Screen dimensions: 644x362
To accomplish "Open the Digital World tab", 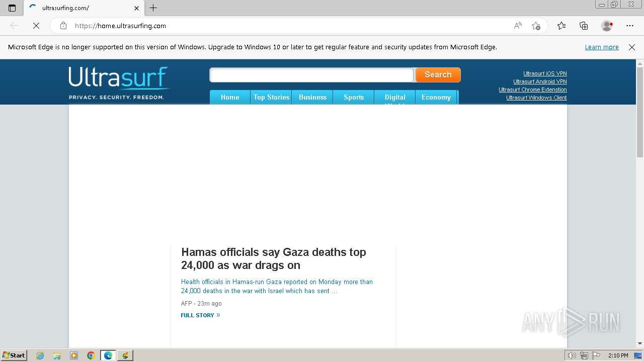I will point(395,98).
